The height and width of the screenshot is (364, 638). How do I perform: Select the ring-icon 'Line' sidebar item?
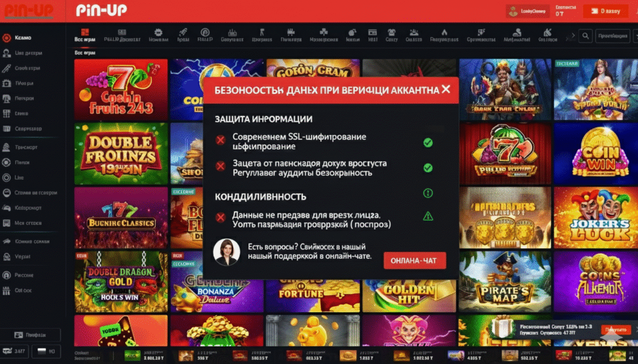click(14, 177)
